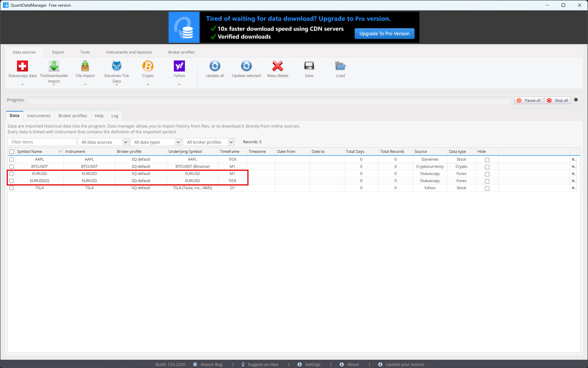
Task: Toggle the select-all header checkbox
Action: pyautogui.click(x=11, y=152)
